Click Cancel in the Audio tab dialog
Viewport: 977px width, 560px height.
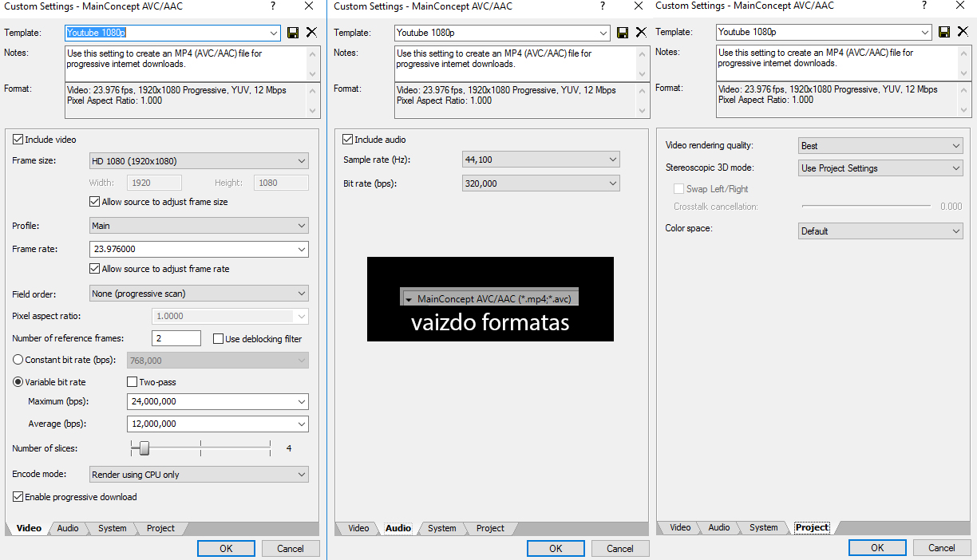click(x=620, y=548)
